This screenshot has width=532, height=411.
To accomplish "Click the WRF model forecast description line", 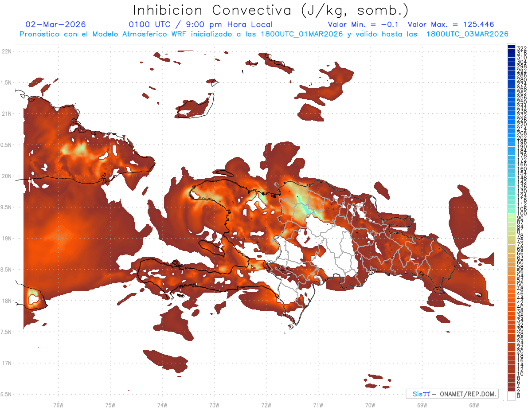I will 264,34.
